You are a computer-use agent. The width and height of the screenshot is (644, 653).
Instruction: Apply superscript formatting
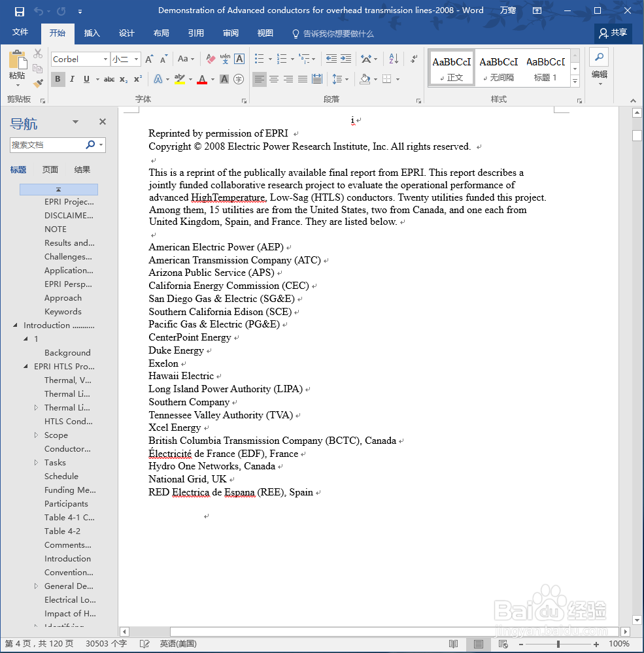[x=138, y=79]
